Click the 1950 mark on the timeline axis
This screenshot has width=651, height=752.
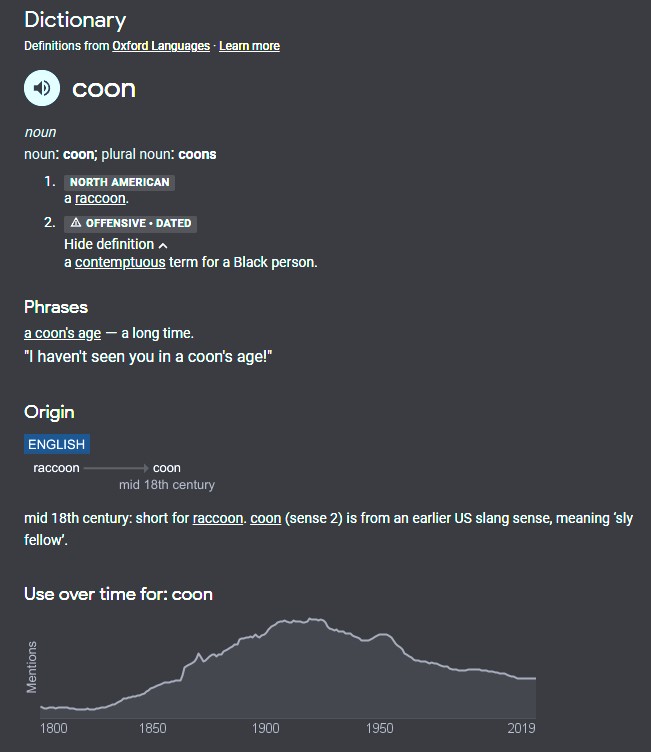(x=380, y=728)
